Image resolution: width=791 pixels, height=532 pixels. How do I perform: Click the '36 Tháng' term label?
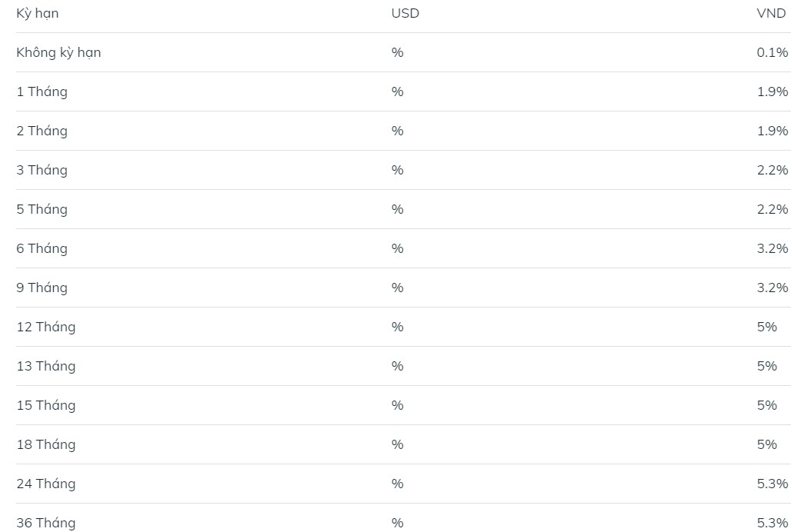click(x=46, y=524)
